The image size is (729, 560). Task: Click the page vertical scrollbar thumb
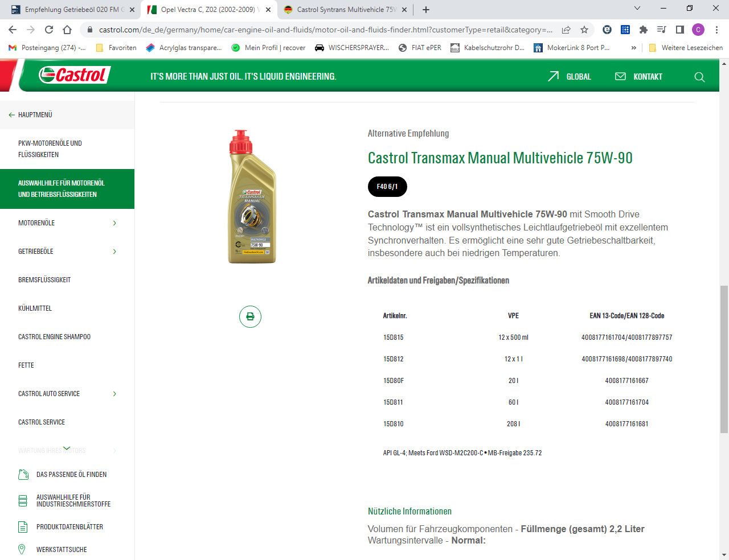(x=724, y=359)
